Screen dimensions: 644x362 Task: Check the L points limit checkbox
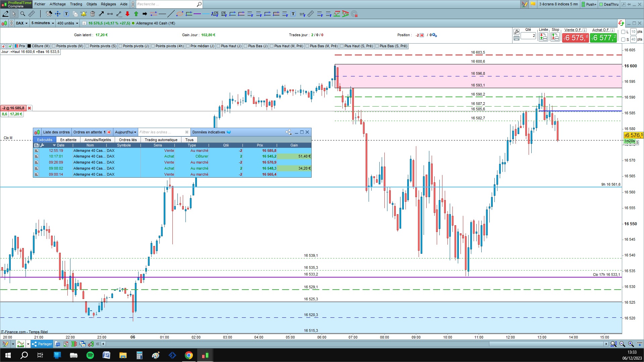pos(623,32)
